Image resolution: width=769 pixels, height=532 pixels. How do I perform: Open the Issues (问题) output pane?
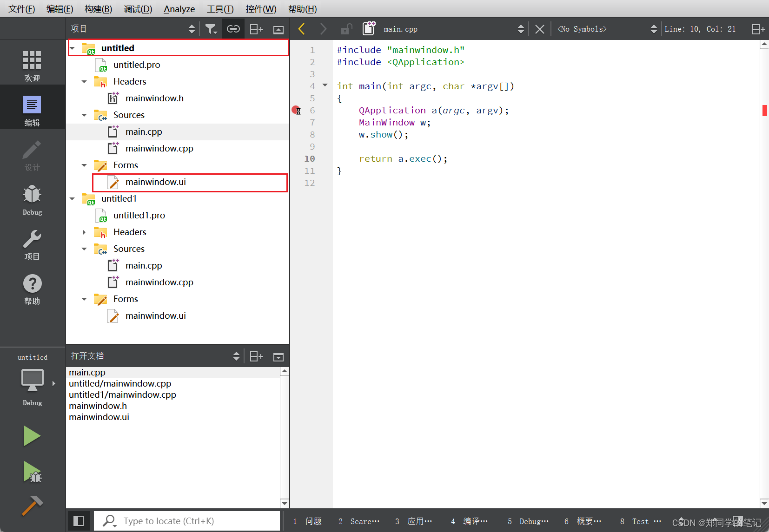(x=308, y=521)
